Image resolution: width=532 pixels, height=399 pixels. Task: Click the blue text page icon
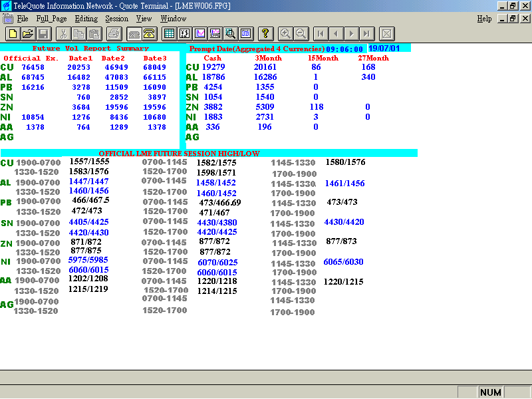click(245, 34)
